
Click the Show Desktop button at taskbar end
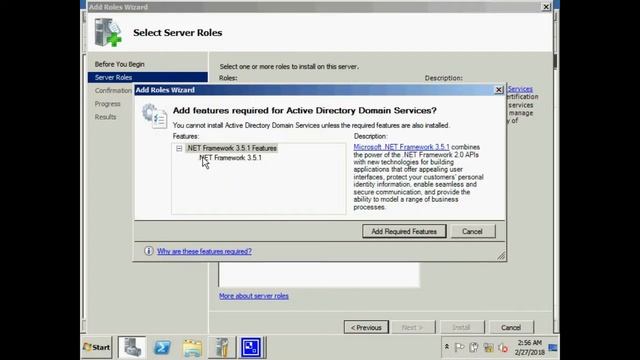[553, 348]
